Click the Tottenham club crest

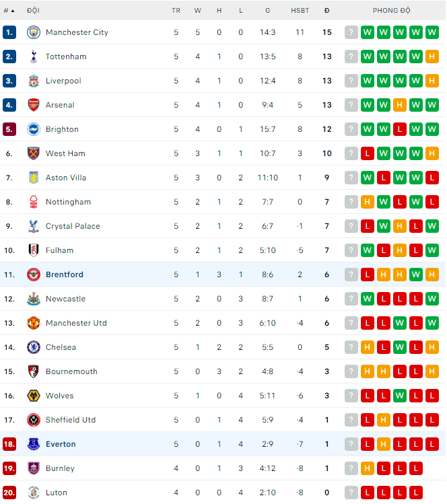(34, 57)
